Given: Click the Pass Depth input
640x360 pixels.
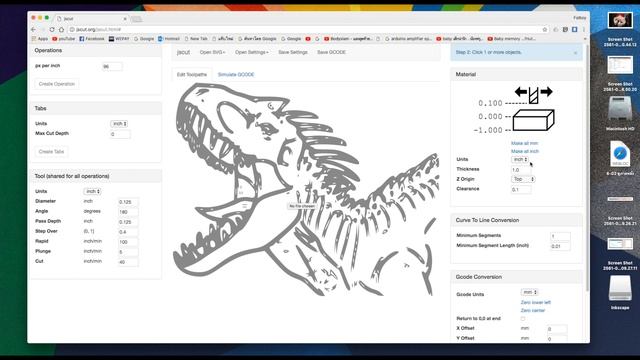Looking at the screenshot, I should [128, 222].
